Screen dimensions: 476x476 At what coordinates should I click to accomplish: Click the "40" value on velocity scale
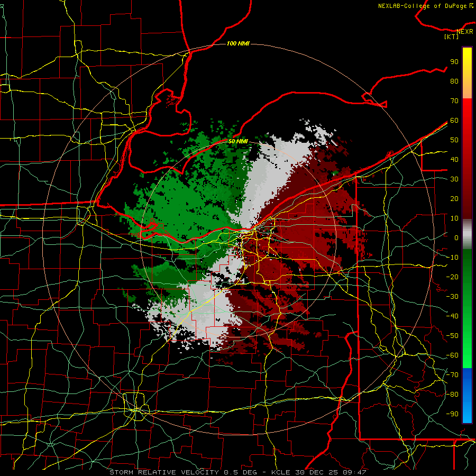pyautogui.click(x=454, y=159)
